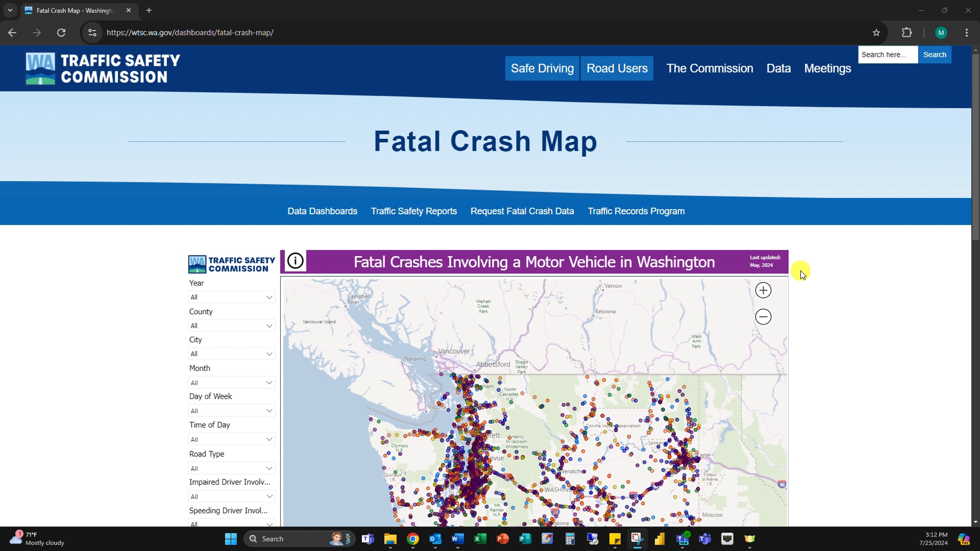Image resolution: width=980 pixels, height=551 pixels.
Task: Focus the Search here text field
Action: click(888, 55)
